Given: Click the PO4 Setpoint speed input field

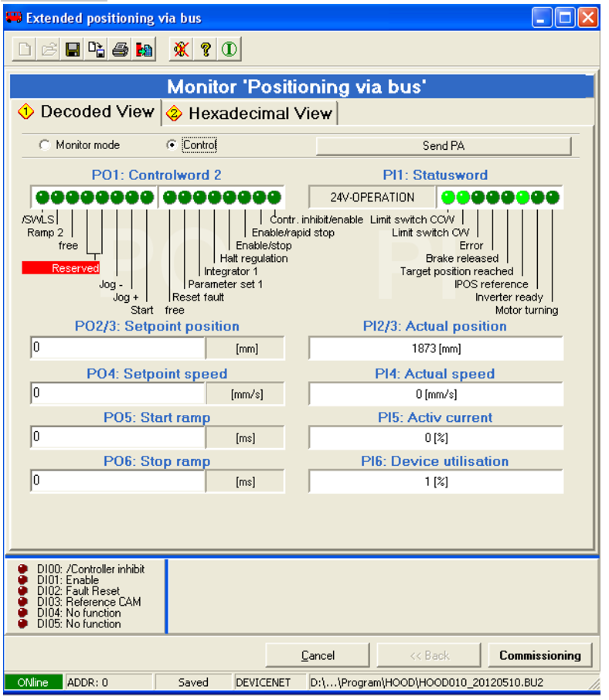Looking at the screenshot, I should tap(117, 393).
